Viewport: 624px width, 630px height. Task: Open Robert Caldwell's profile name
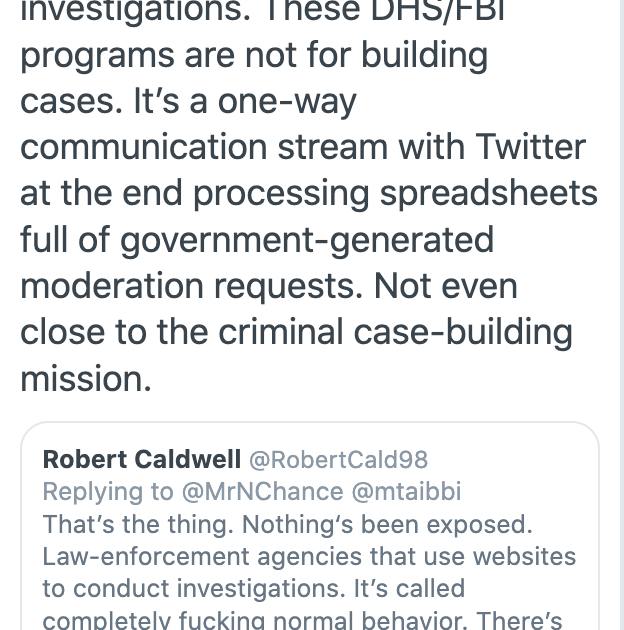pos(141,459)
